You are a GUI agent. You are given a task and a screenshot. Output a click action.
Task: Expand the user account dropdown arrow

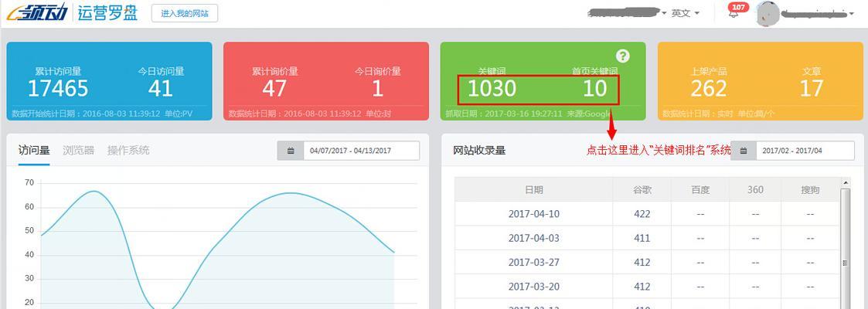pyautogui.click(x=852, y=15)
